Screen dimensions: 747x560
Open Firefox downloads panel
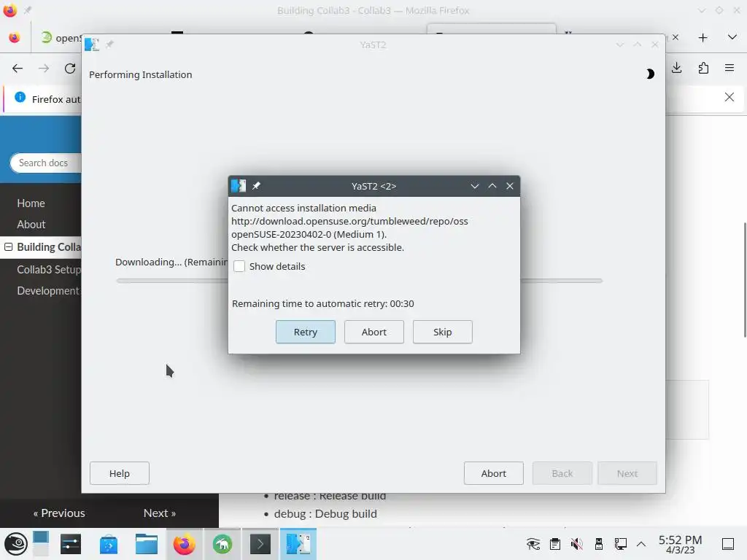(x=676, y=68)
